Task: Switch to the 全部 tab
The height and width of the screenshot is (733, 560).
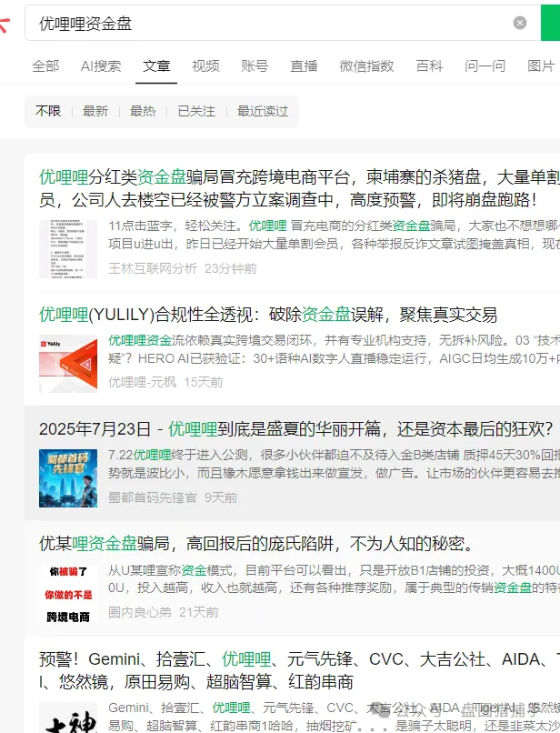Action: 45,66
